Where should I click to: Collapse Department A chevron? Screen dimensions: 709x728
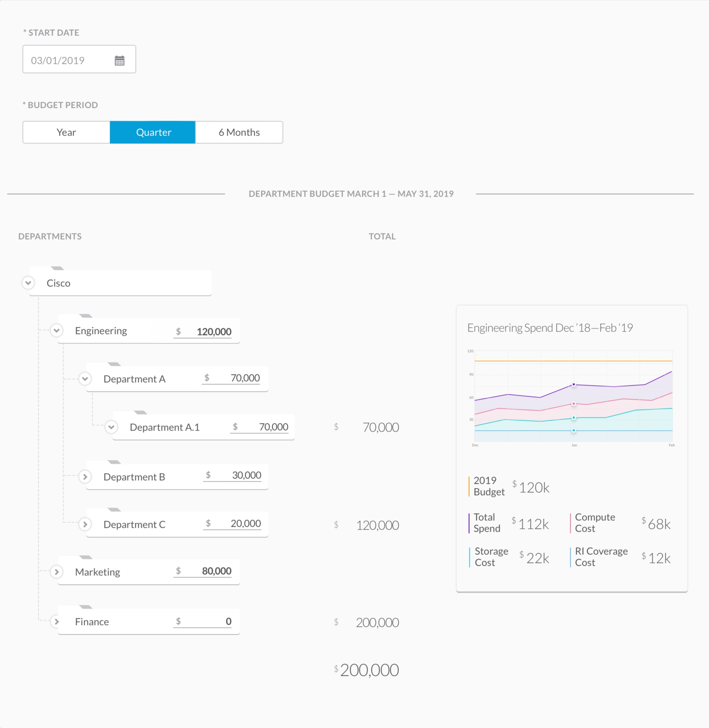85,379
